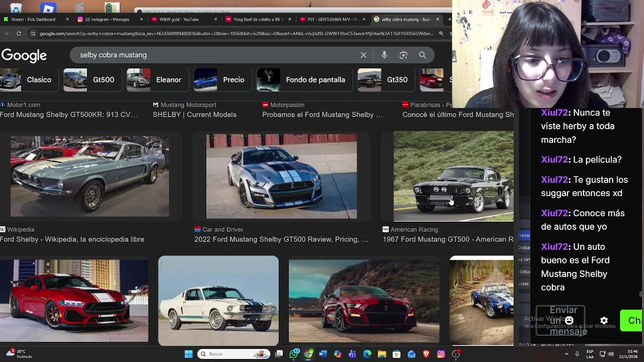The image size is (644, 362).
Task: Click the Windows taskbar Buscar search box
Action: (x=234, y=354)
